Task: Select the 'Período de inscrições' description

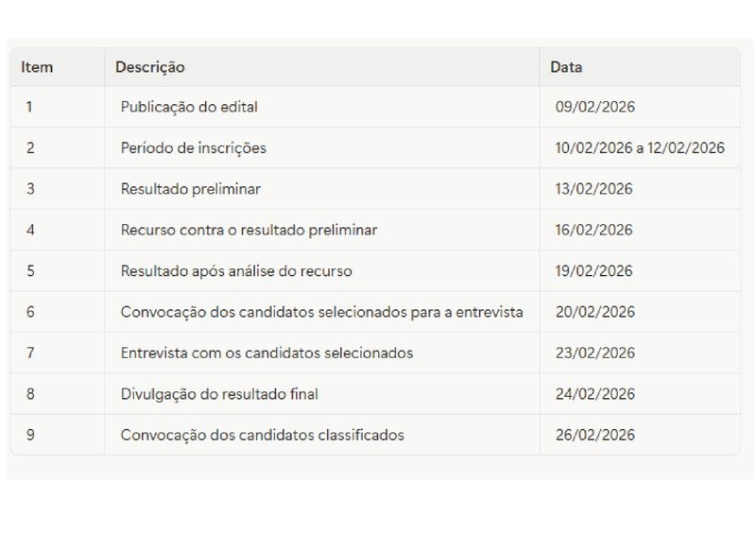Action: click(x=193, y=147)
